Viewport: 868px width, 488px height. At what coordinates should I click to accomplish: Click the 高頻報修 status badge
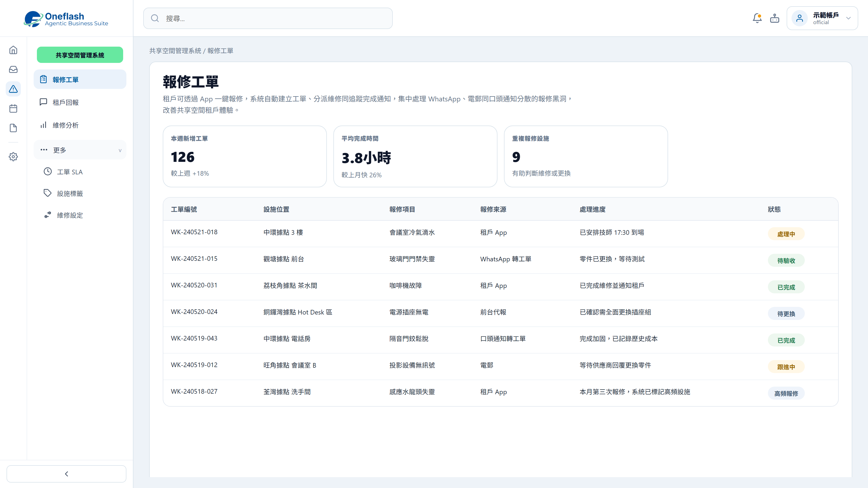786,393
